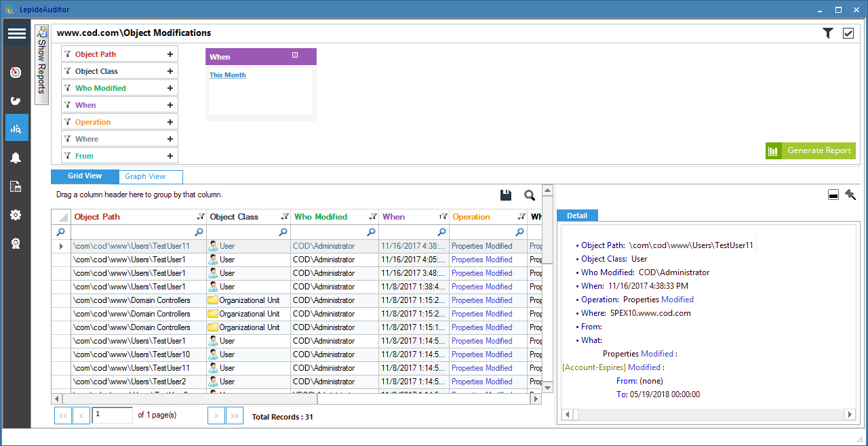
Task: Click the \com\cod\www\Users\TestUser10 cell
Action: tap(138, 354)
